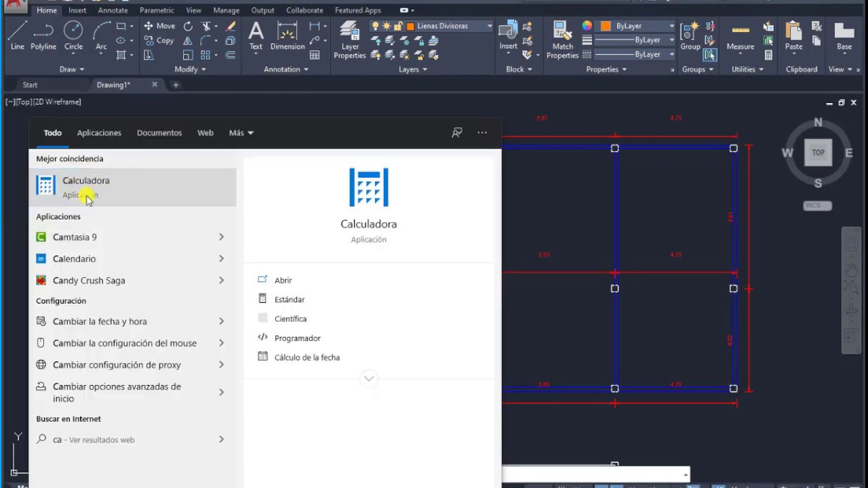Open the layer name dropdown

490,26
